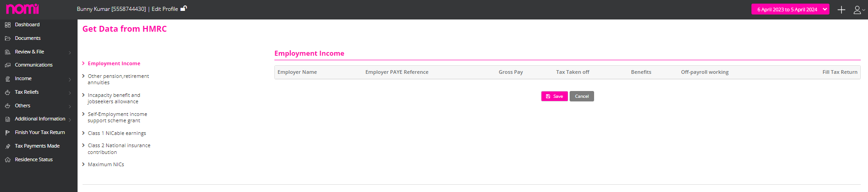868x192 pixels.
Task: Click the unlock padlock icon beside Edit Profile
Action: 184,8
